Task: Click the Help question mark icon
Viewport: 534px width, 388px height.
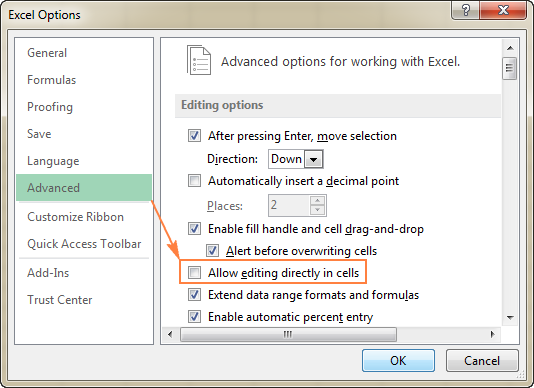Action: [x=466, y=10]
